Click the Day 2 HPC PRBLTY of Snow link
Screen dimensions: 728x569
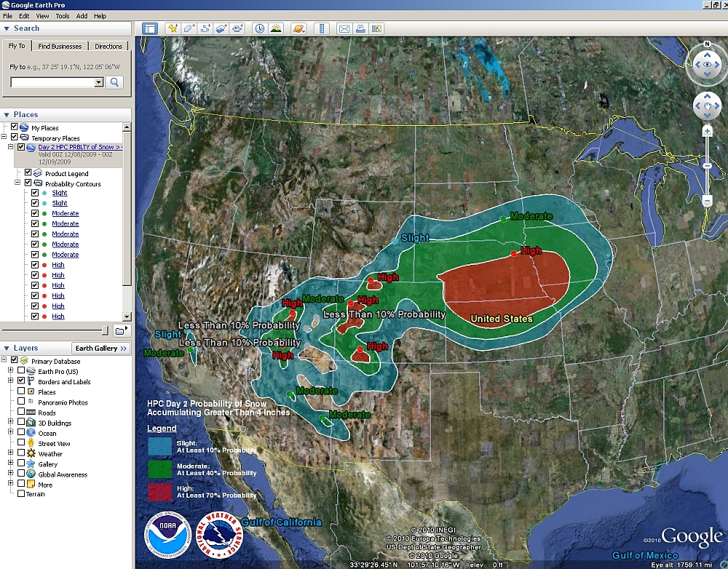80,147
